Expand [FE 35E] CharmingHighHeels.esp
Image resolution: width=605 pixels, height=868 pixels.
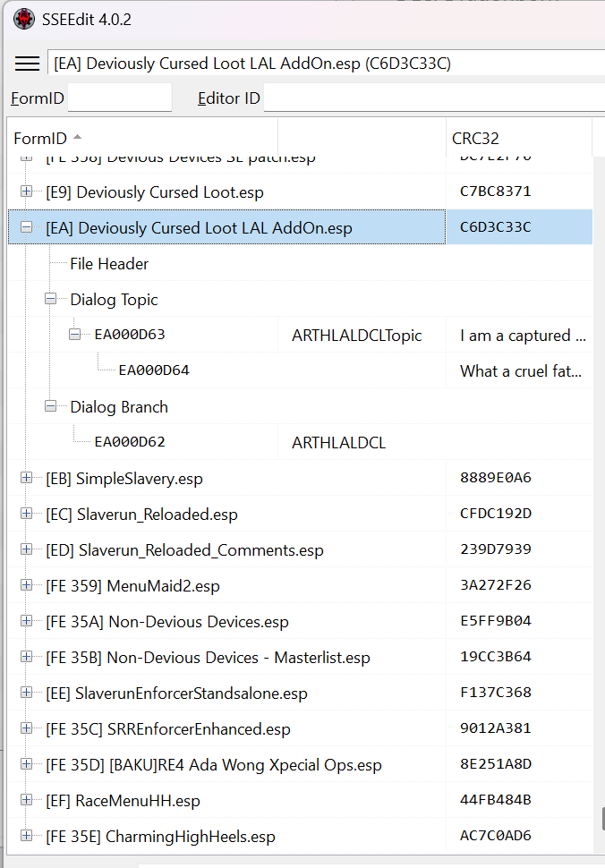click(26, 836)
